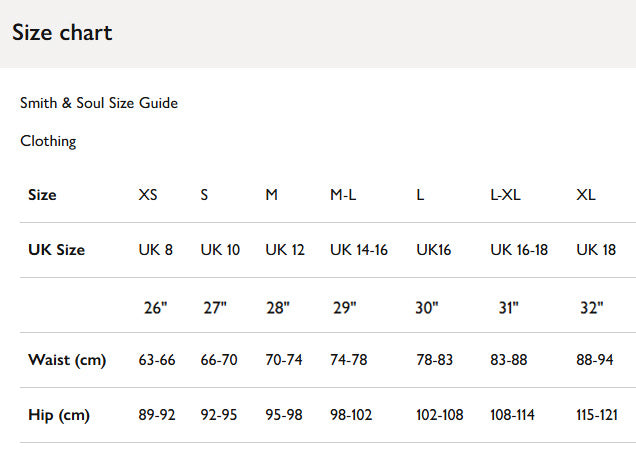Click the Waist (cm) row label
Screen dimensions: 636x471
67,360
